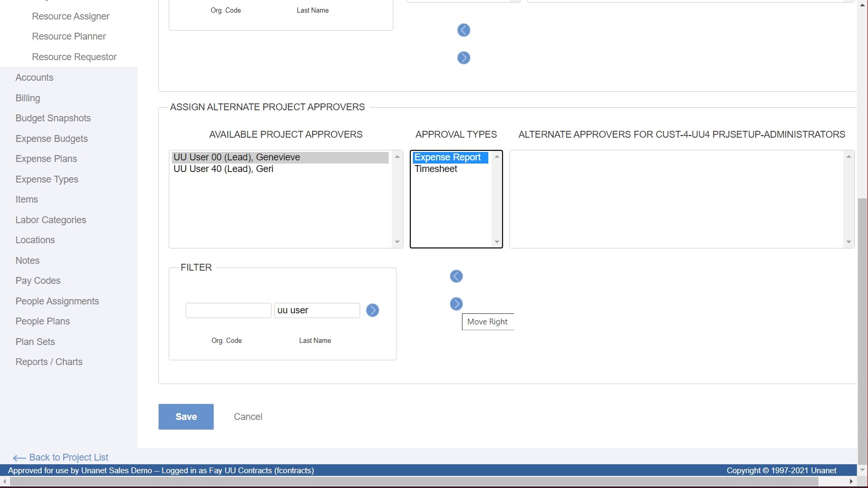Screen dimensions: 868x488
Task: Click the Cancel link
Action: (248, 416)
